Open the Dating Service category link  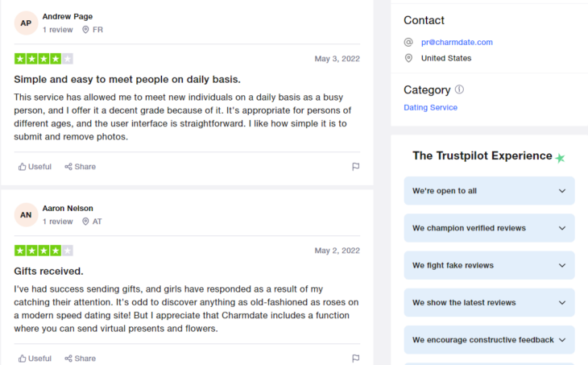pyautogui.click(x=430, y=107)
